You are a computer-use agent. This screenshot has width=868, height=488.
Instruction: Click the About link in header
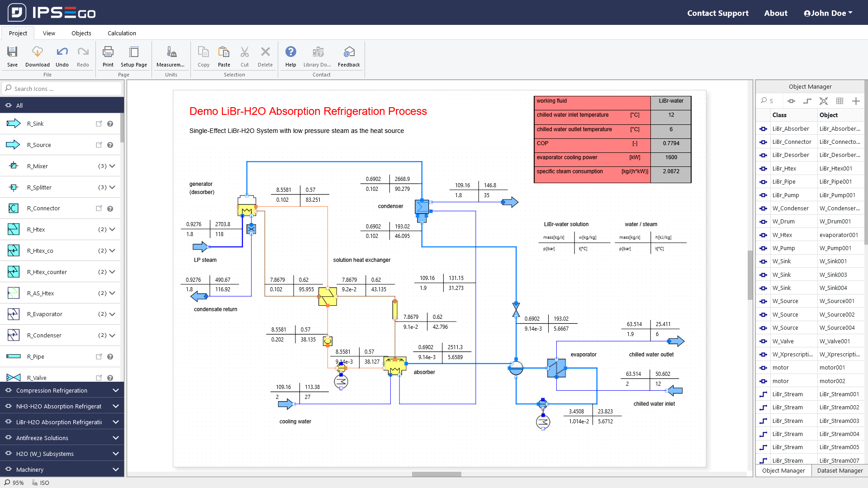click(x=775, y=13)
